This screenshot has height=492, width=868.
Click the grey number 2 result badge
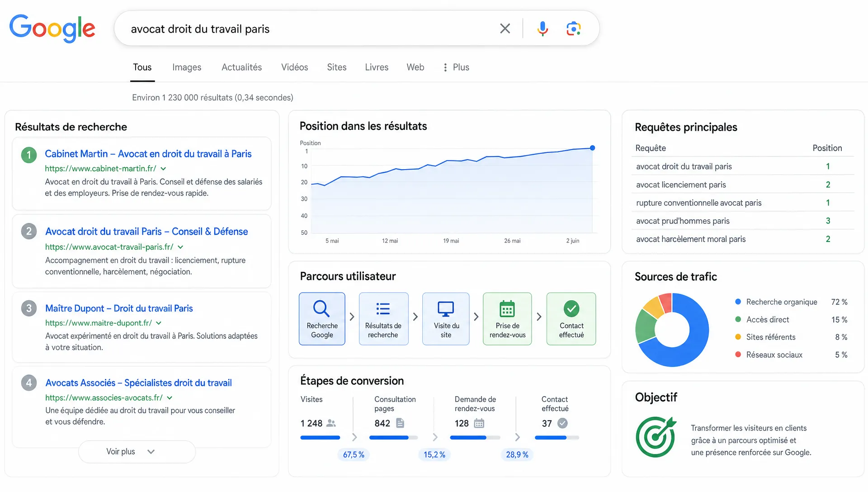tap(29, 232)
